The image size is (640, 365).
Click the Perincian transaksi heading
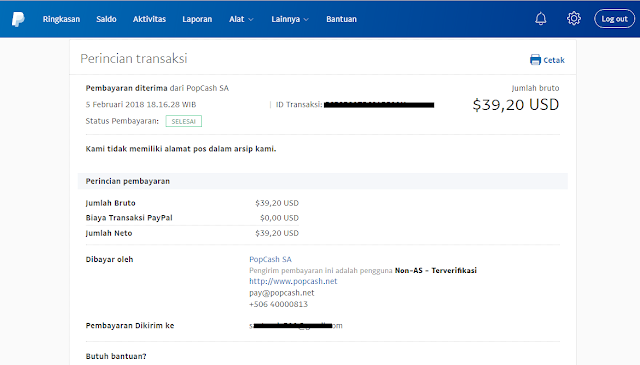[x=133, y=58]
